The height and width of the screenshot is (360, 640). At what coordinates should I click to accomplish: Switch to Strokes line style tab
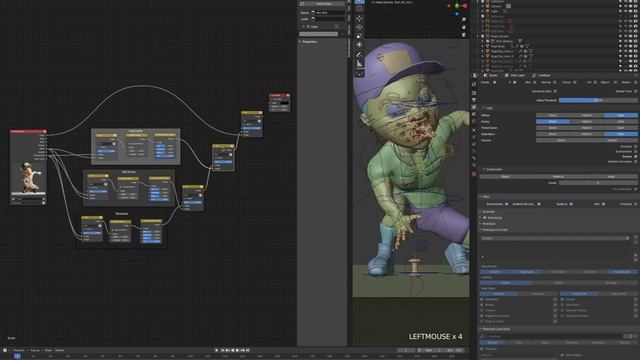click(x=492, y=342)
